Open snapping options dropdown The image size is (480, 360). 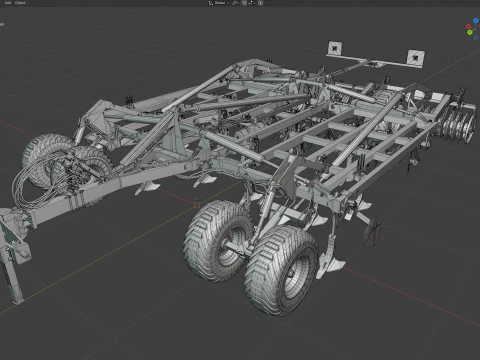pyautogui.click(x=251, y=3)
